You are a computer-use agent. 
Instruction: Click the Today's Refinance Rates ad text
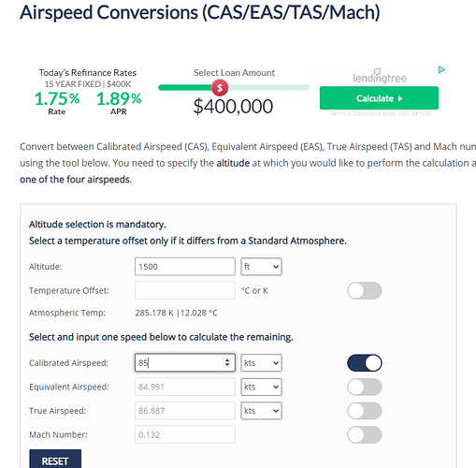[88, 73]
